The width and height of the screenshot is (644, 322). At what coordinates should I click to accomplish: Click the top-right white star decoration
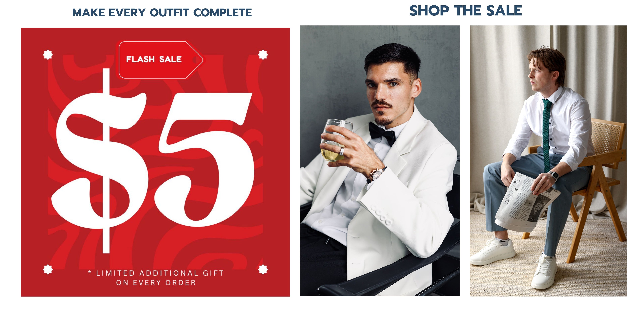[x=263, y=55]
